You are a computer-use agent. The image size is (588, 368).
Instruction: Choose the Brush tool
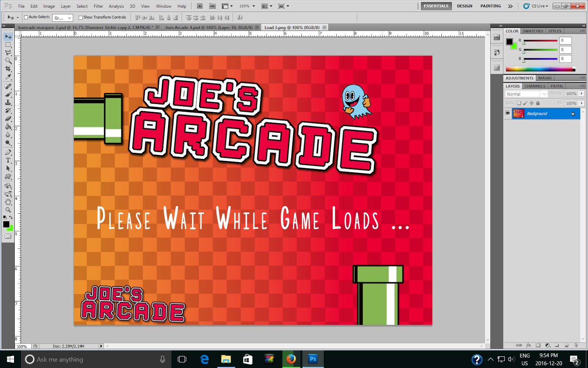click(8, 95)
